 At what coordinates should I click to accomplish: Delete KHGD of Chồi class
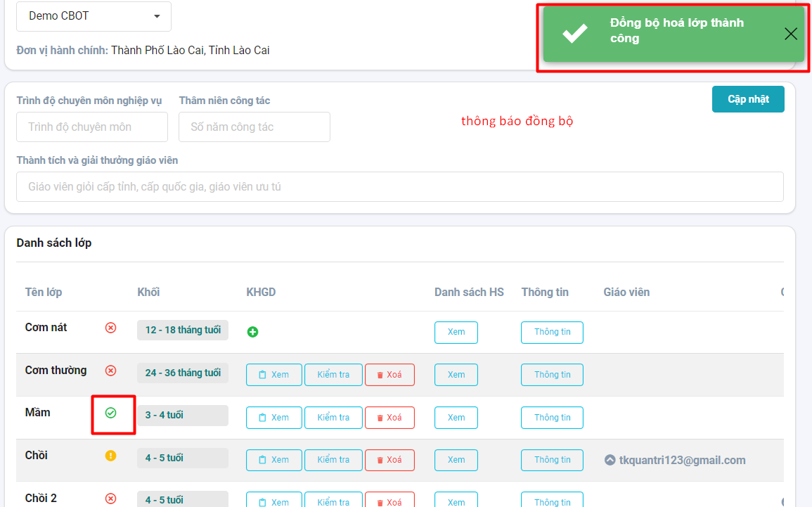(389, 460)
